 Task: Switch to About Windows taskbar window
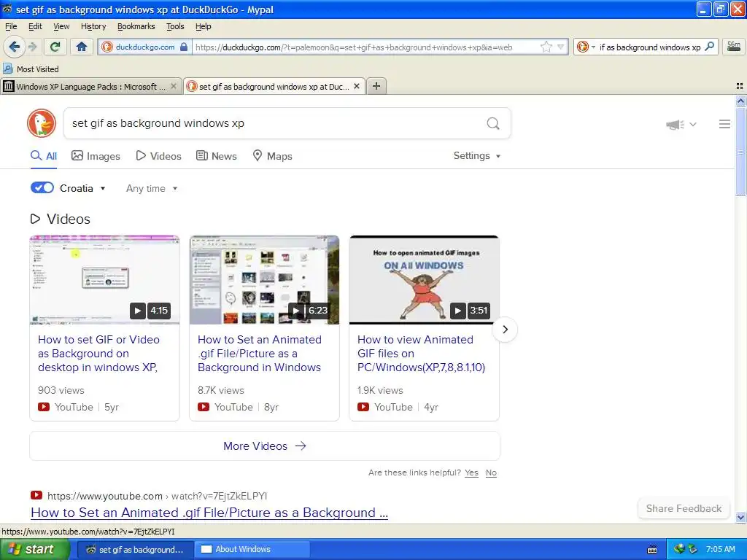click(x=252, y=550)
